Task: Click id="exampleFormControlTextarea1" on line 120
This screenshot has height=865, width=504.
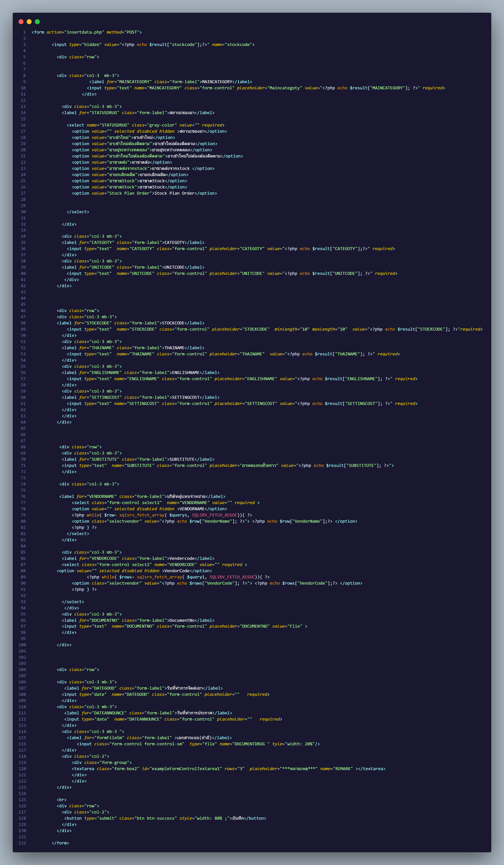Action: pos(182,768)
